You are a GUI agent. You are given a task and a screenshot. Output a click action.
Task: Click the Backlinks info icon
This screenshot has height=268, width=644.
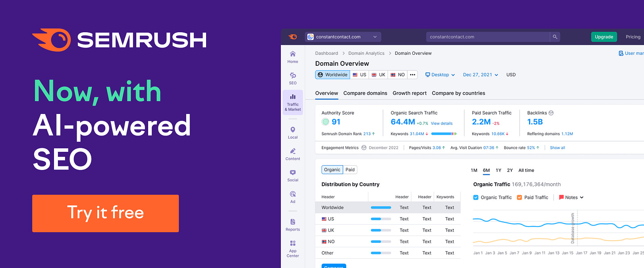[x=551, y=113]
